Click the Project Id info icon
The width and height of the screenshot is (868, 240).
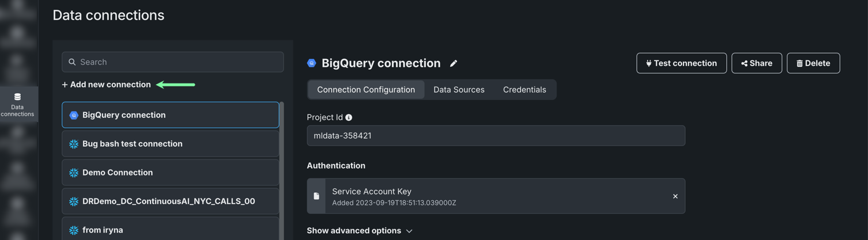[x=349, y=117]
